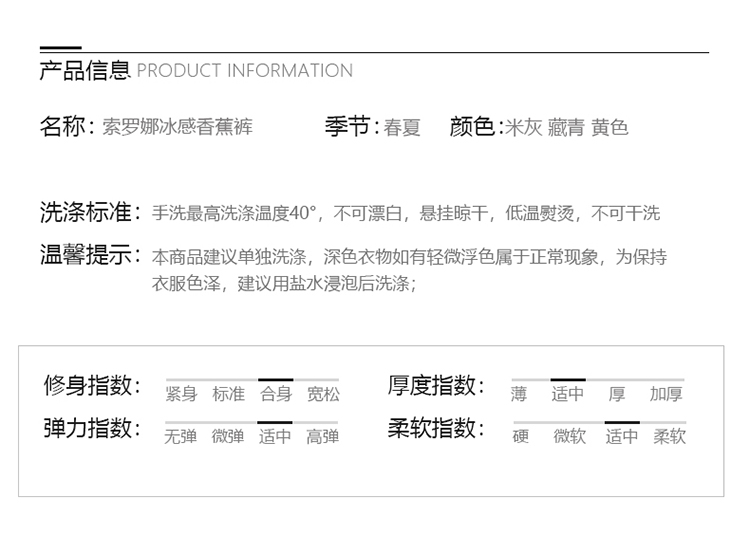This screenshot has height=535, width=750.
Task: Select 高弹 on elasticity scale
Action: 322,437
